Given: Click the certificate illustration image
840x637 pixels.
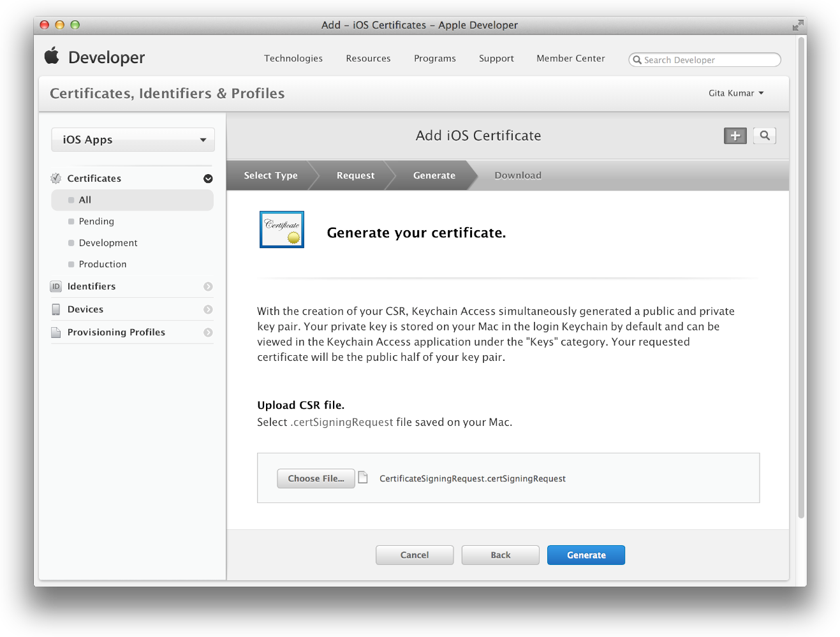Looking at the screenshot, I should [282, 230].
